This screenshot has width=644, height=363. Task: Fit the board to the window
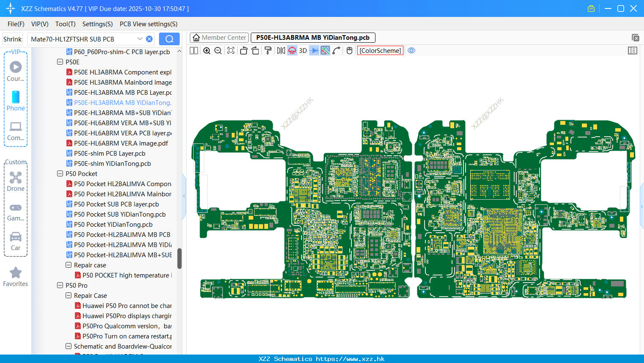coord(231,50)
